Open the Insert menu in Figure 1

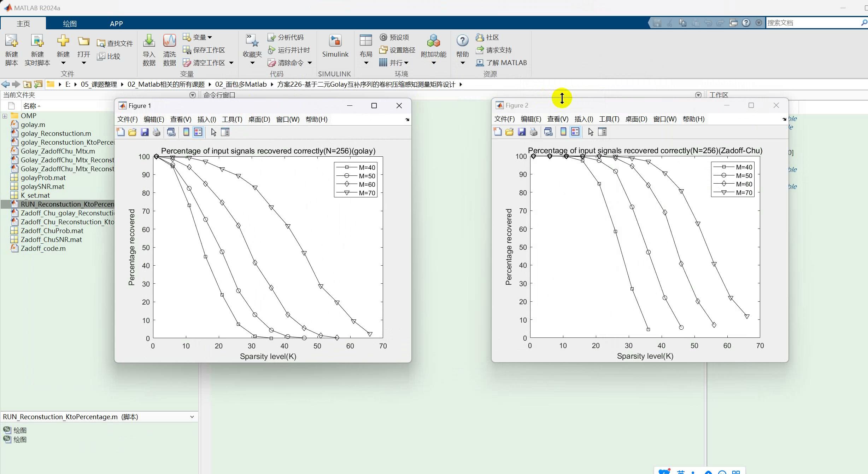(206, 120)
